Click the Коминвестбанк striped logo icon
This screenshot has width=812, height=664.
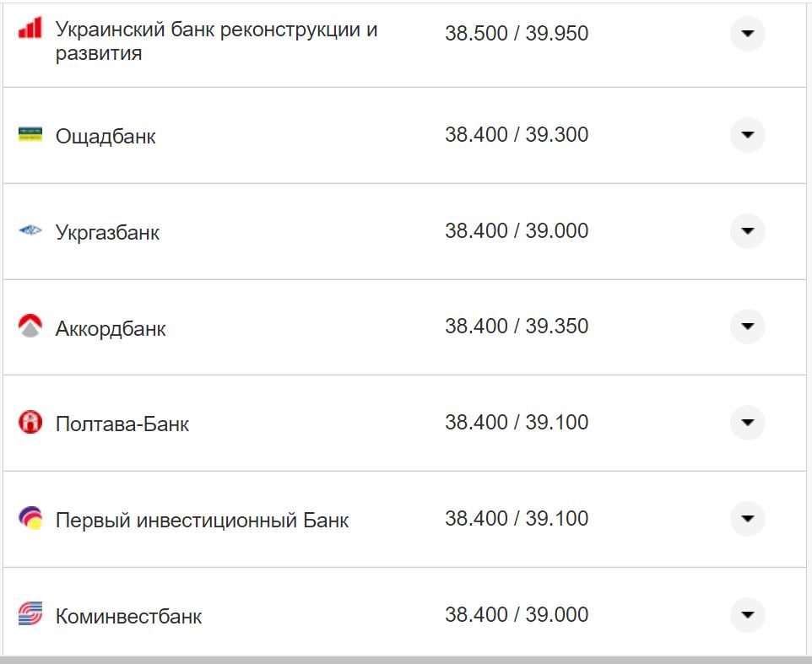(x=30, y=615)
